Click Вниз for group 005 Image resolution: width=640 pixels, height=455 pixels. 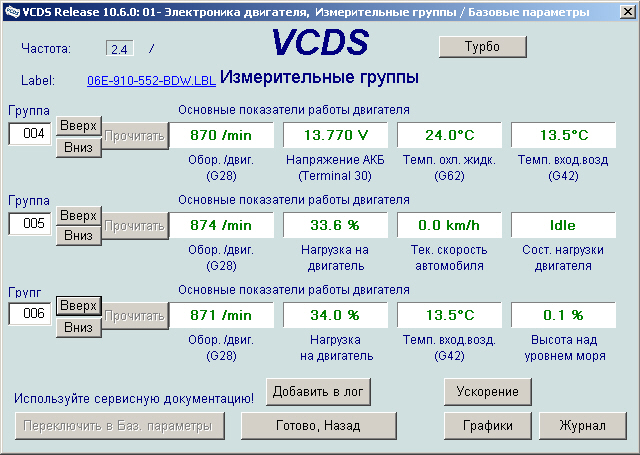coord(78,235)
